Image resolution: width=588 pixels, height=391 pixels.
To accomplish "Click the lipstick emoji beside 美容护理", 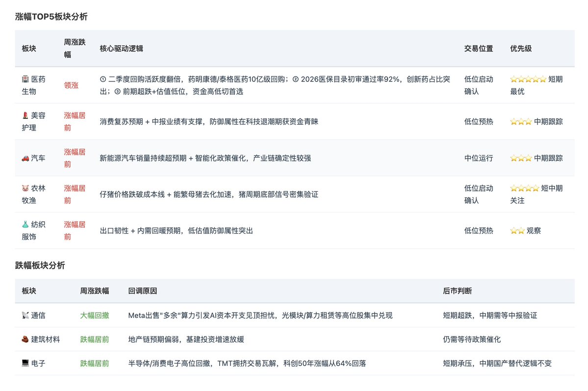I will [x=25, y=116].
